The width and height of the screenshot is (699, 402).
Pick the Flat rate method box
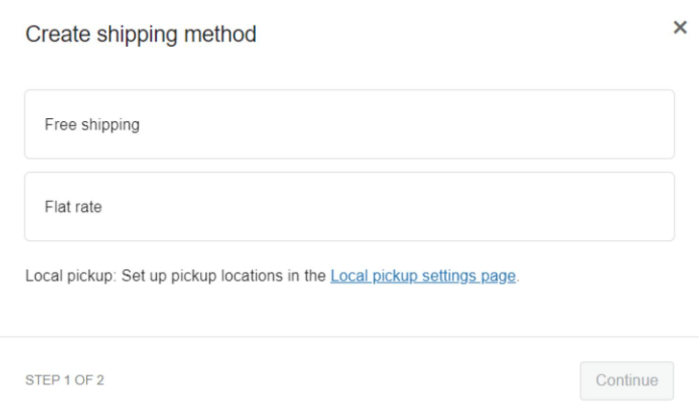349,207
